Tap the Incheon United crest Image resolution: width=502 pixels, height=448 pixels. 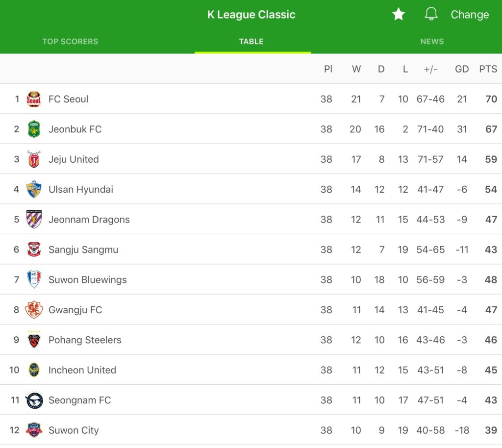click(x=34, y=370)
